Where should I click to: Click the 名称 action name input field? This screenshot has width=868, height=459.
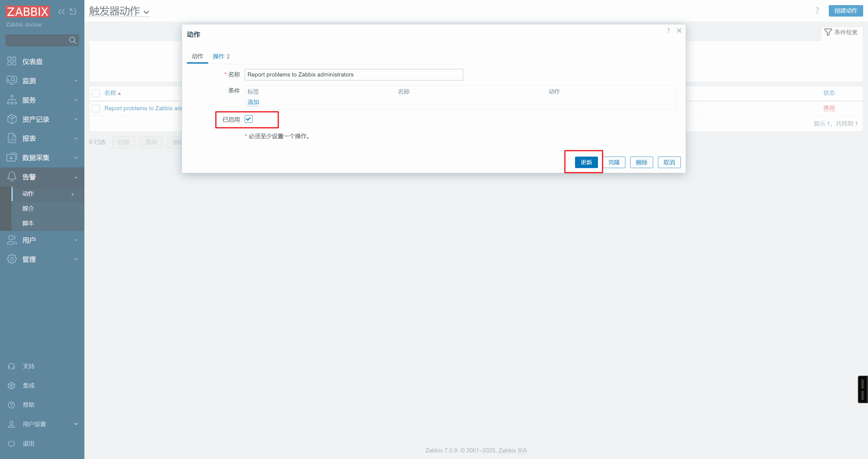354,75
